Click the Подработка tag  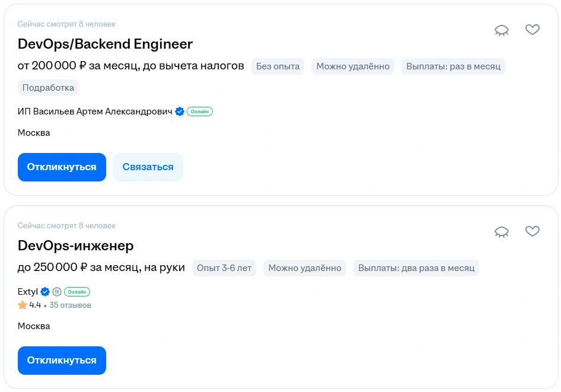(47, 87)
